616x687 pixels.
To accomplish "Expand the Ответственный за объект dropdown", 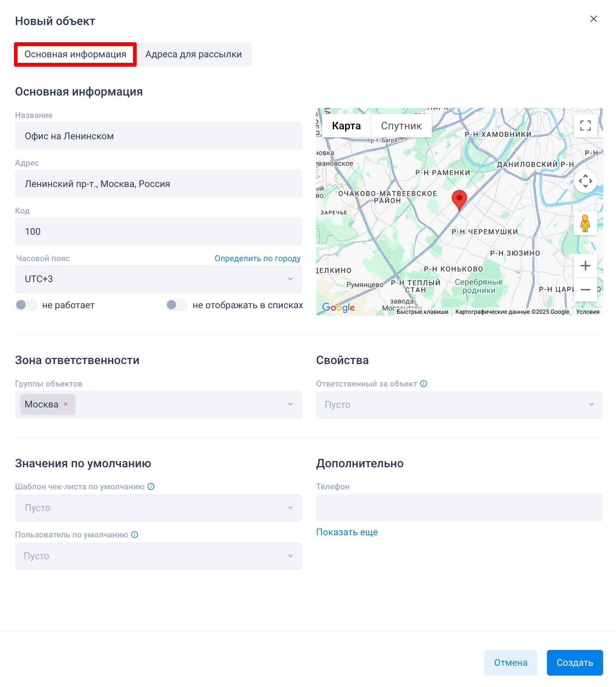I will click(459, 405).
